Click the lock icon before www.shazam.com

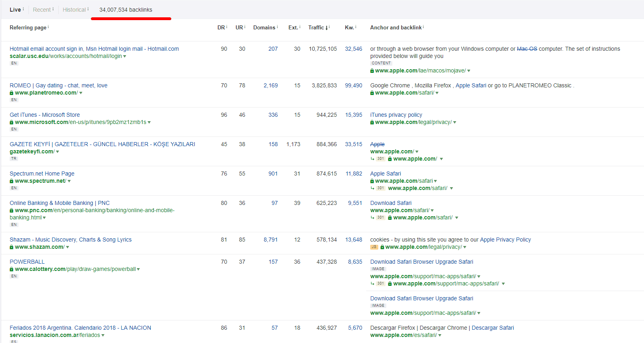click(x=12, y=247)
